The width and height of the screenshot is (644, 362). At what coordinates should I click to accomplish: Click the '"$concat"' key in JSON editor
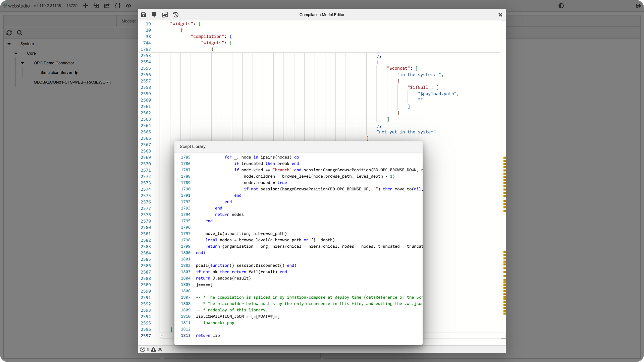tap(399, 68)
